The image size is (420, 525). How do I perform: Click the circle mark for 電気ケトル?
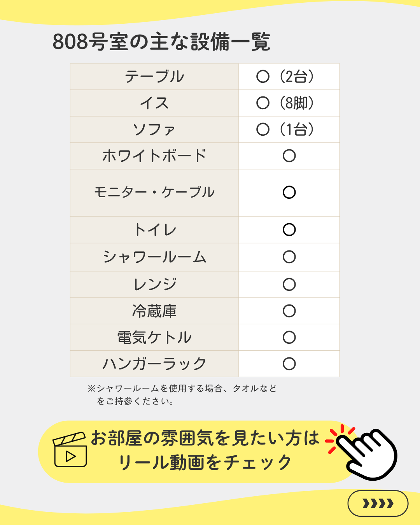[289, 337]
